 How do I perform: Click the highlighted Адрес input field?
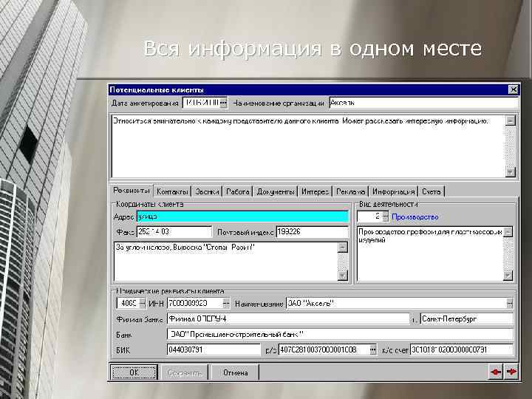click(x=242, y=216)
